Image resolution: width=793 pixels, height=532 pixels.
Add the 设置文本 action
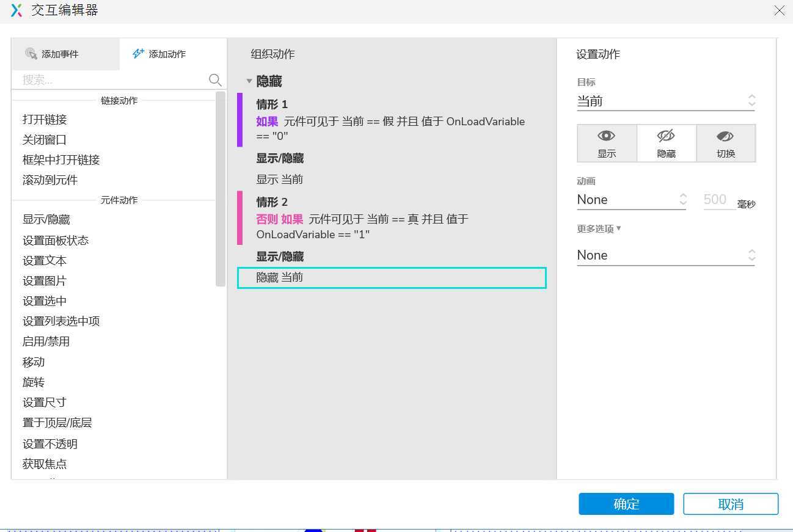45,261
